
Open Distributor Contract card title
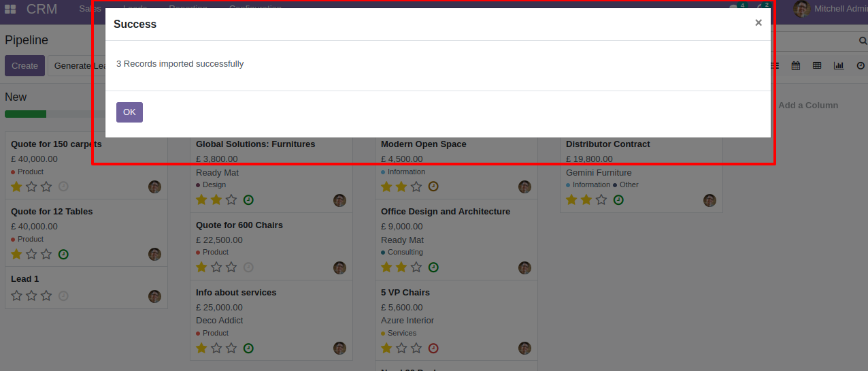tap(608, 144)
